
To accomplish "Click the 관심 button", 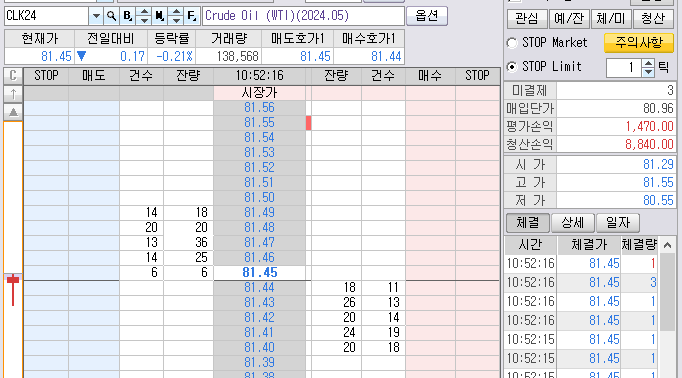I will (526, 18).
